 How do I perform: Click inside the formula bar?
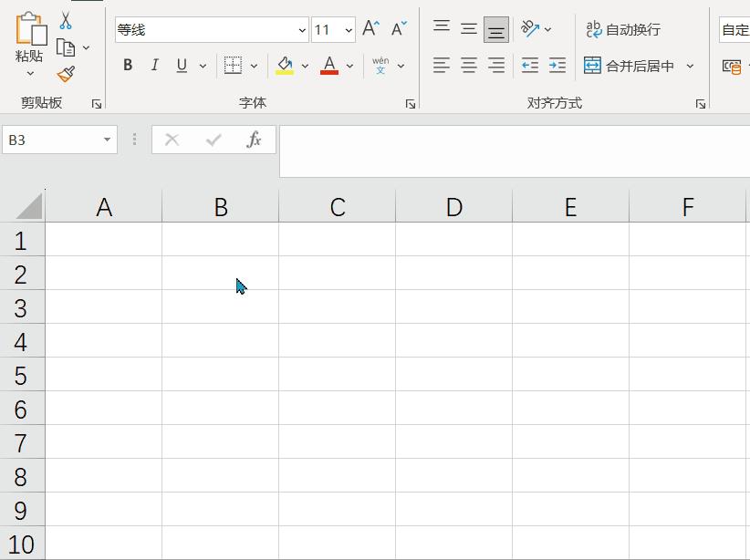click(515, 151)
